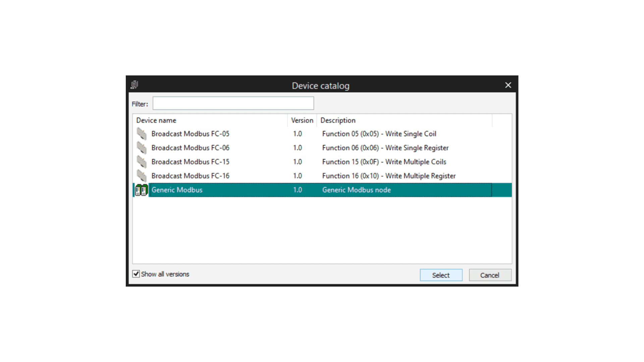Sort the list by the Version column
The image size is (644, 362).
(x=302, y=120)
